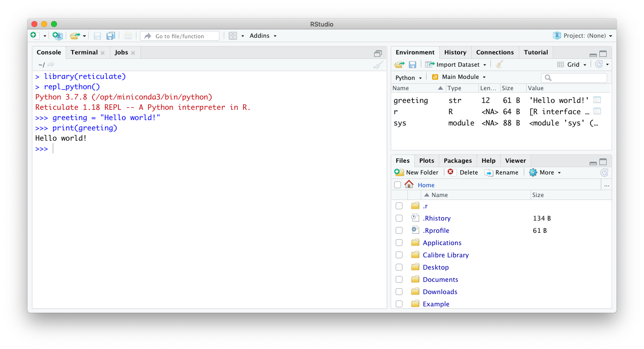
Task: Clear console with the broom icon
Action: coord(378,65)
